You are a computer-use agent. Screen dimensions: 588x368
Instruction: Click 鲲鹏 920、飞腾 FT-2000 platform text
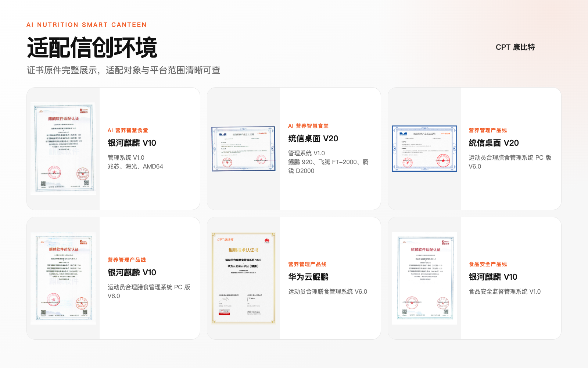point(328,166)
